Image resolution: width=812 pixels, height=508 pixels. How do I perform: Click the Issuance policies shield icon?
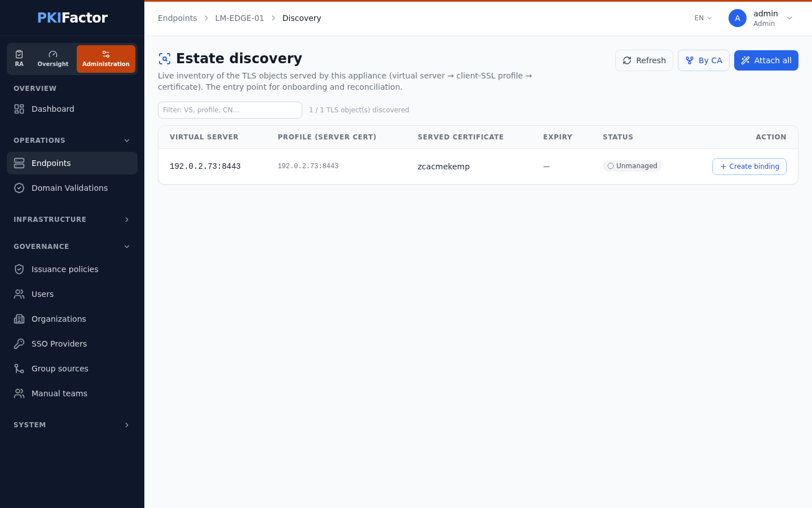19,269
